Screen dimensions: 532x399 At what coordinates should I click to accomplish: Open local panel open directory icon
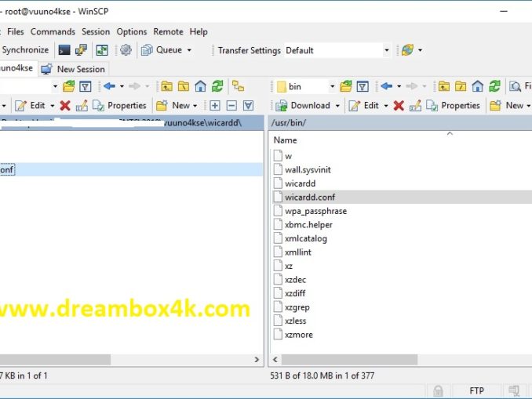click(x=68, y=86)
